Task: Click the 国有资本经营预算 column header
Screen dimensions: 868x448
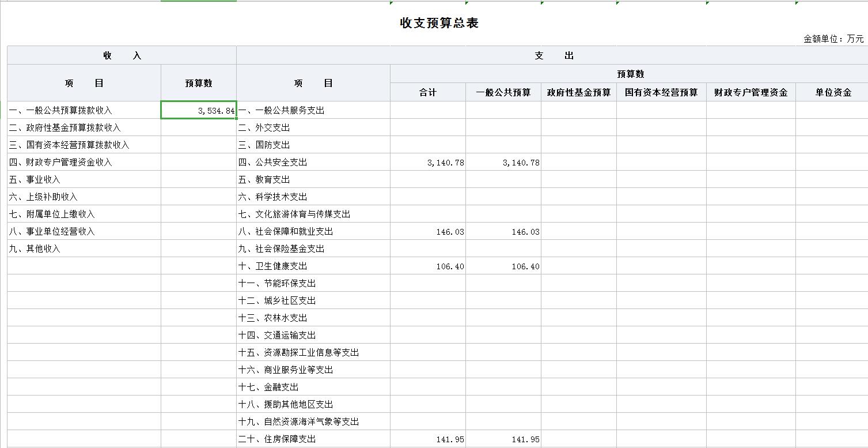Action: click(x=661, y=92)
